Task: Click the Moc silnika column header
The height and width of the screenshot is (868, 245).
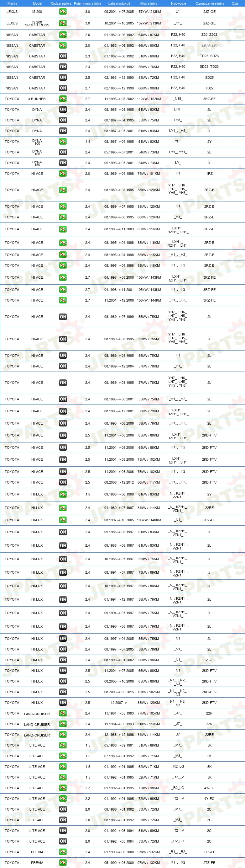Action: click(x=149, y=3)
